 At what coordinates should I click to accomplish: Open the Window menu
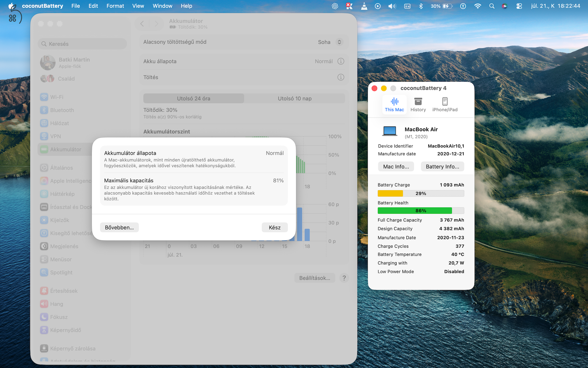coord(162,6)
